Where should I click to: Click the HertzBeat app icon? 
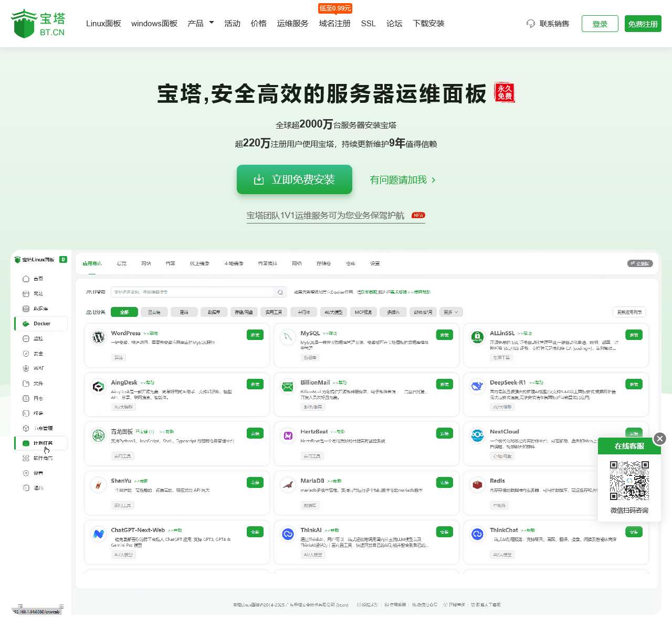click(x=288, y=435)
